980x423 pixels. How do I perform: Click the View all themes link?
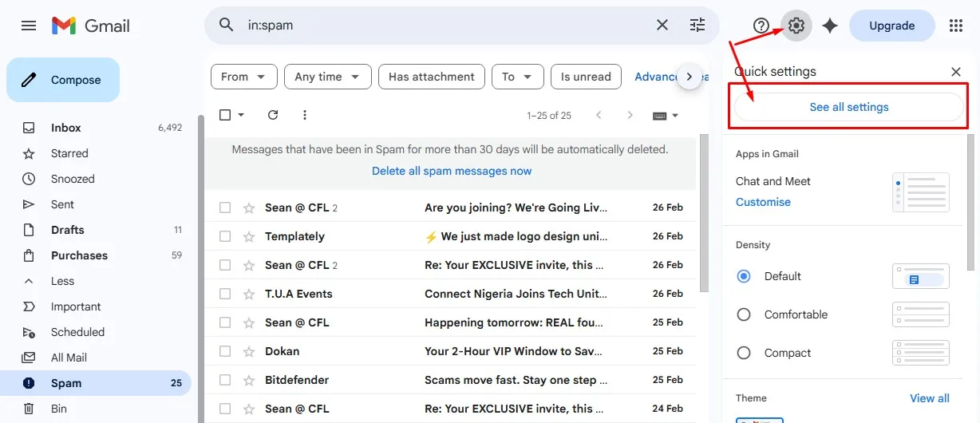click(930, 398)
